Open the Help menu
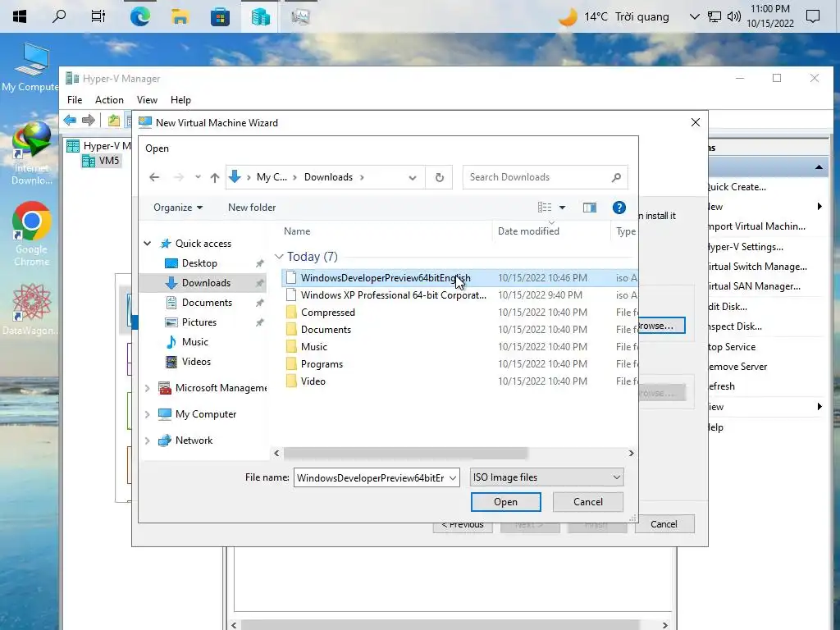 click(x=180, y=100)
